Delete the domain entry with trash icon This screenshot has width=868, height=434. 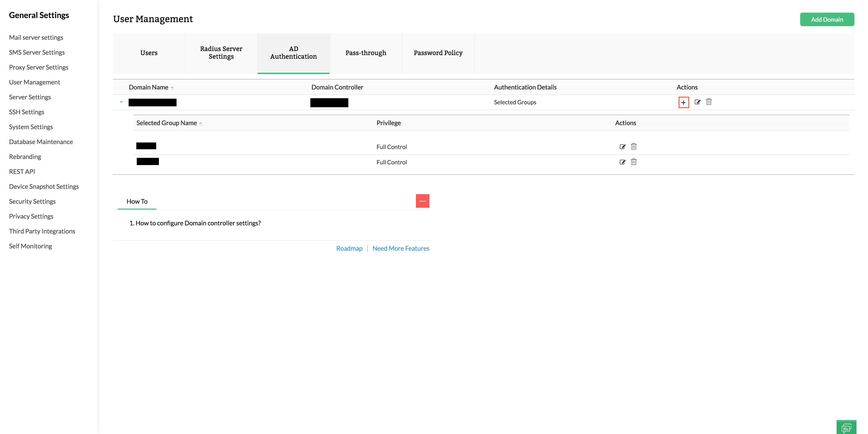[x=709, y=102]
